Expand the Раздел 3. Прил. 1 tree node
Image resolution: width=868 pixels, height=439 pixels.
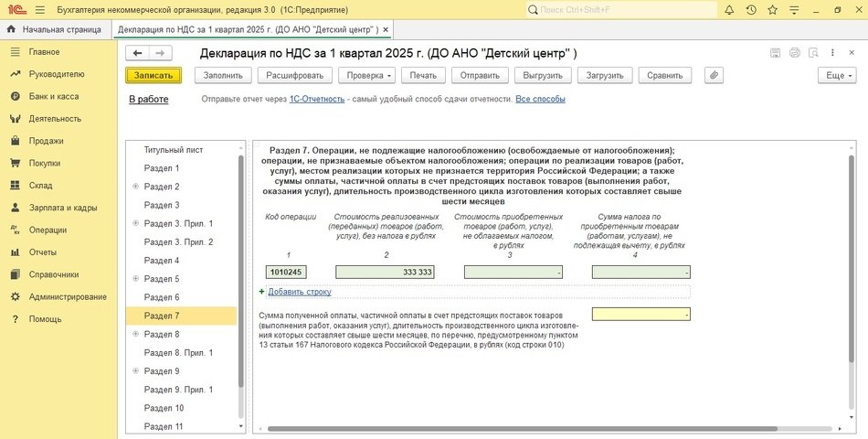pyautogui.click(x=135, y=224)
